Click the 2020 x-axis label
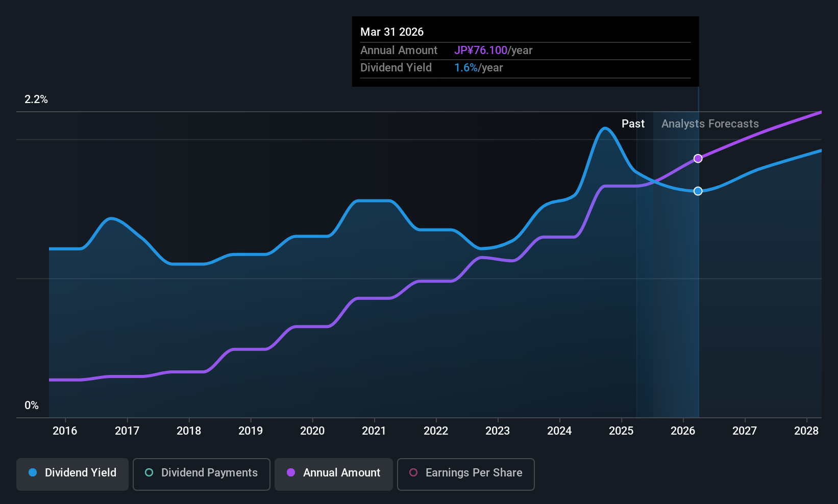This screenshot has width=838, height=504. [312, 431]
